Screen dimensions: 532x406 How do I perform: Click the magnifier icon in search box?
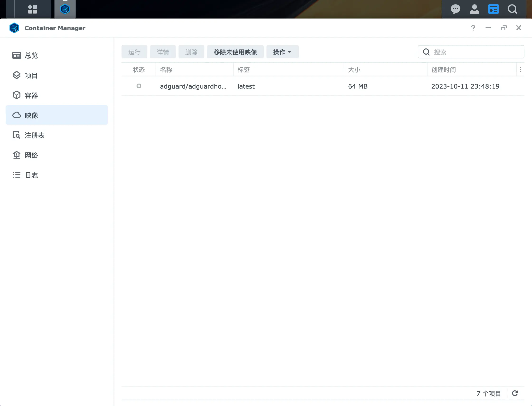click(426, 52)
